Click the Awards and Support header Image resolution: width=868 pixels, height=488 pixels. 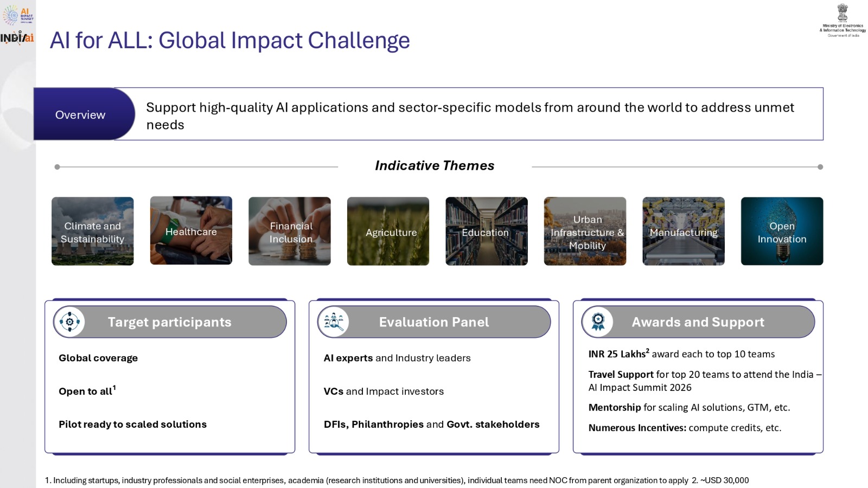coord(698,322)
